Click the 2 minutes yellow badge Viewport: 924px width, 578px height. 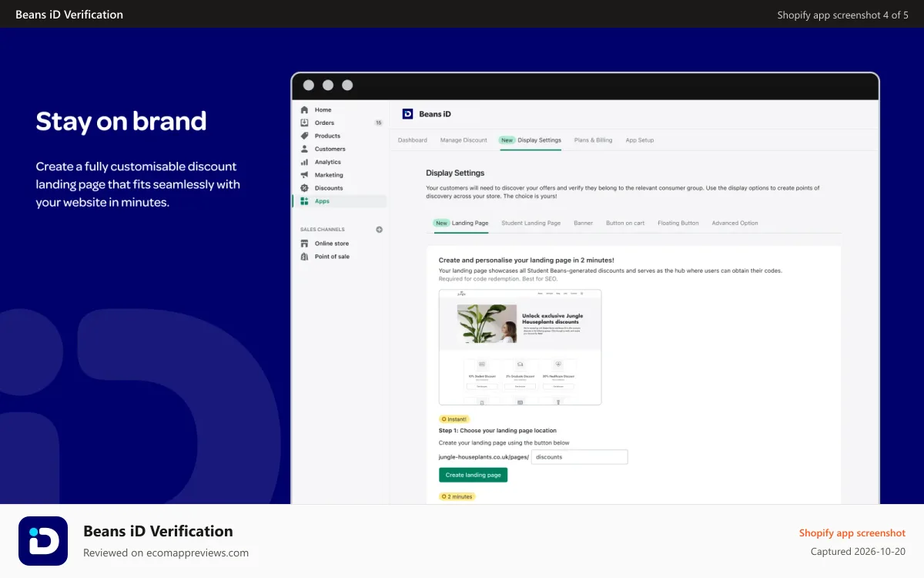click(457, 497)
